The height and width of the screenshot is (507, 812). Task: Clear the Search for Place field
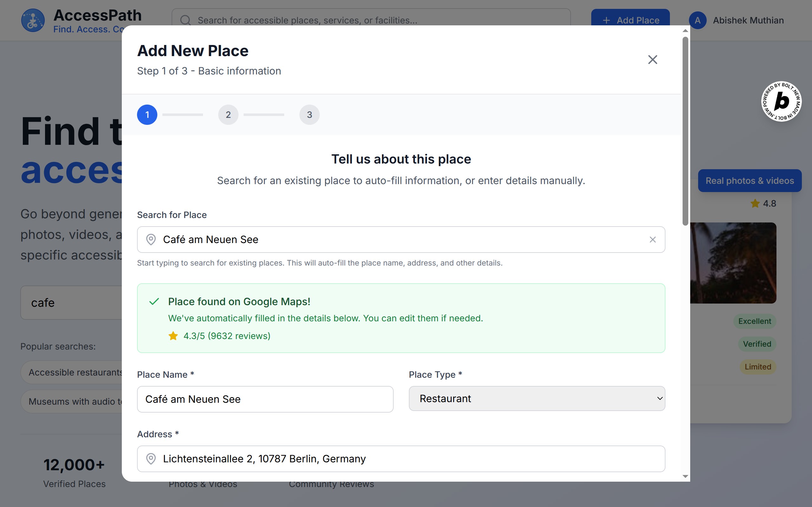pyautogui.click(x=652, y=240)
